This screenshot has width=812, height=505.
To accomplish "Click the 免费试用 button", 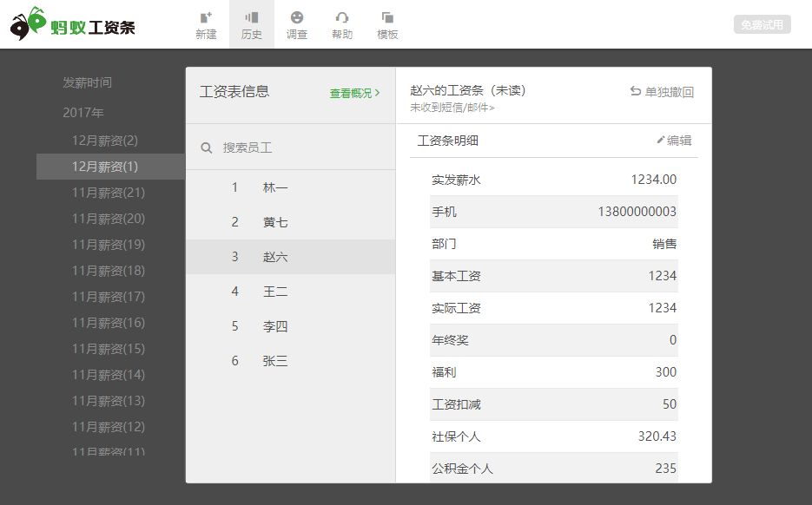I will coord(762,24).
